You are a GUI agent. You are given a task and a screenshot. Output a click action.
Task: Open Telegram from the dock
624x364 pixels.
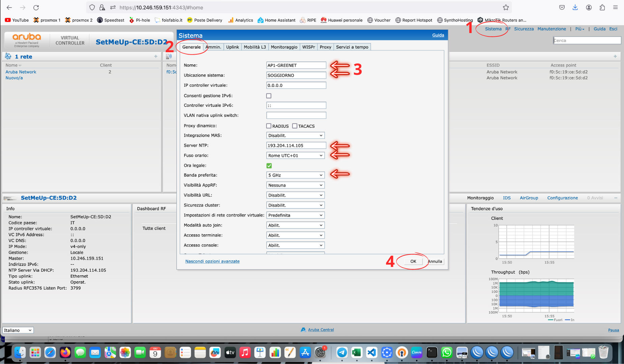(342, 353)
